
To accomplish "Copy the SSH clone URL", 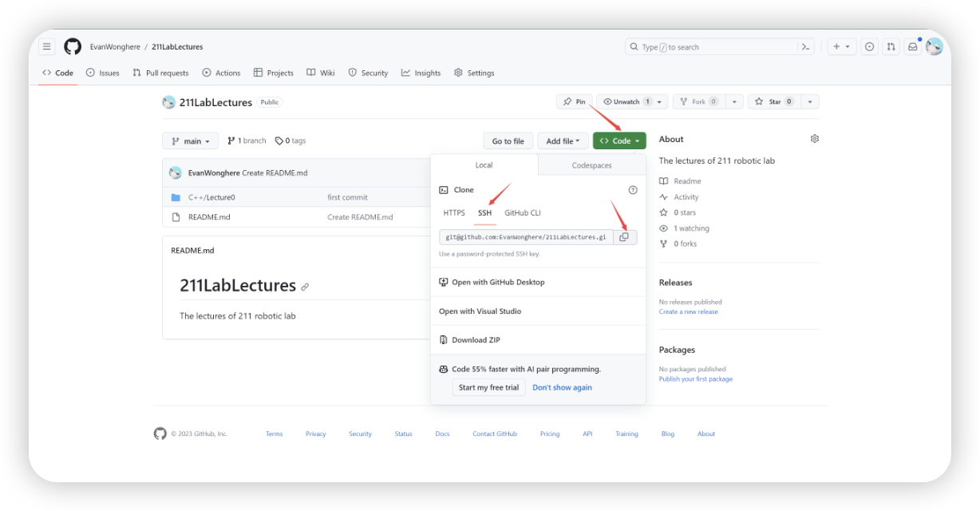I will pyautogui.click(x=624, y=237).
